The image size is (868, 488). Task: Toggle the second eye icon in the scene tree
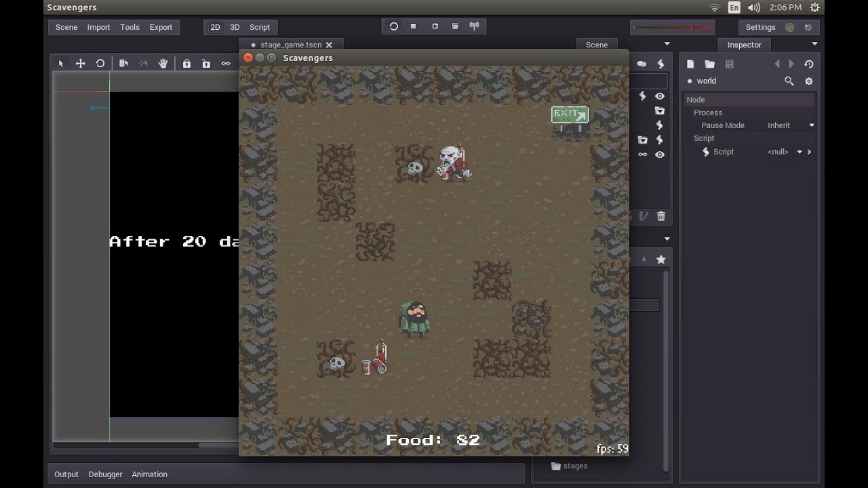coord(659,154)
